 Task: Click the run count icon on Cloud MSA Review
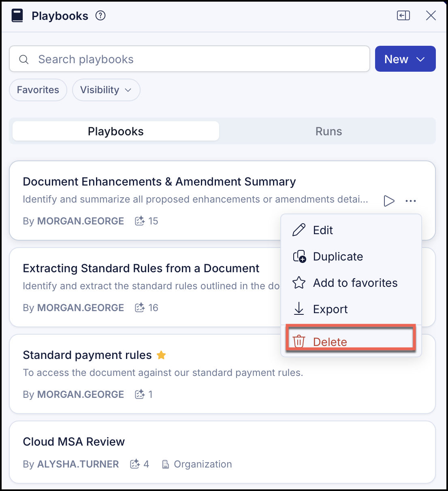pyautogui.click(x=135, y=464)
